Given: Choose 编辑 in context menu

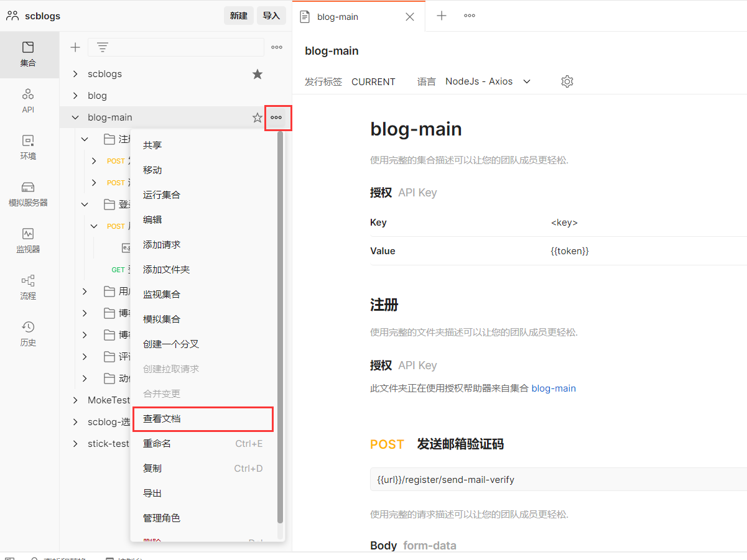Looking at the screenshot, I should (204, 220).
